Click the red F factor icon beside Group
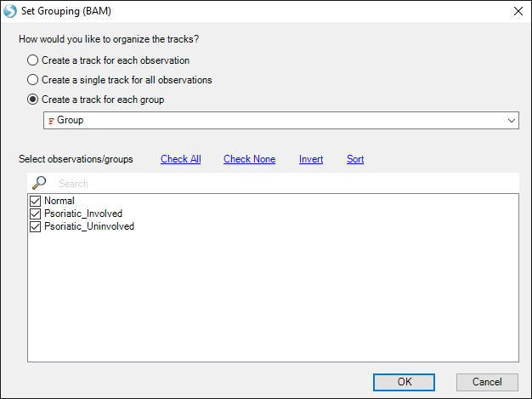532x399 pixels. coord(51,121)
